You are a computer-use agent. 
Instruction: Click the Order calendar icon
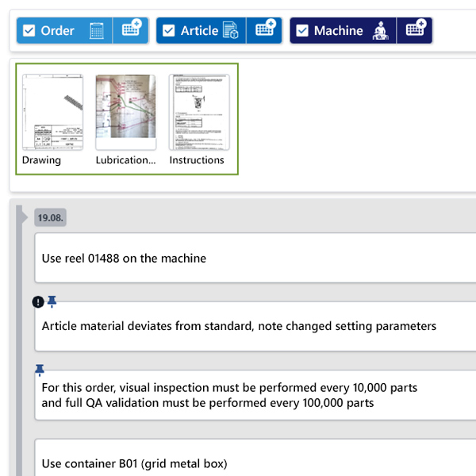click(x=96, y=31)
